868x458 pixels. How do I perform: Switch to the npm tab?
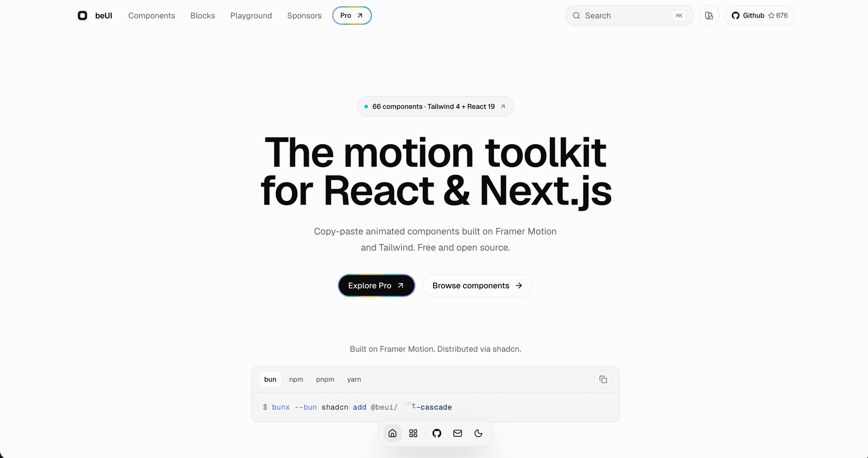(296, 379)
